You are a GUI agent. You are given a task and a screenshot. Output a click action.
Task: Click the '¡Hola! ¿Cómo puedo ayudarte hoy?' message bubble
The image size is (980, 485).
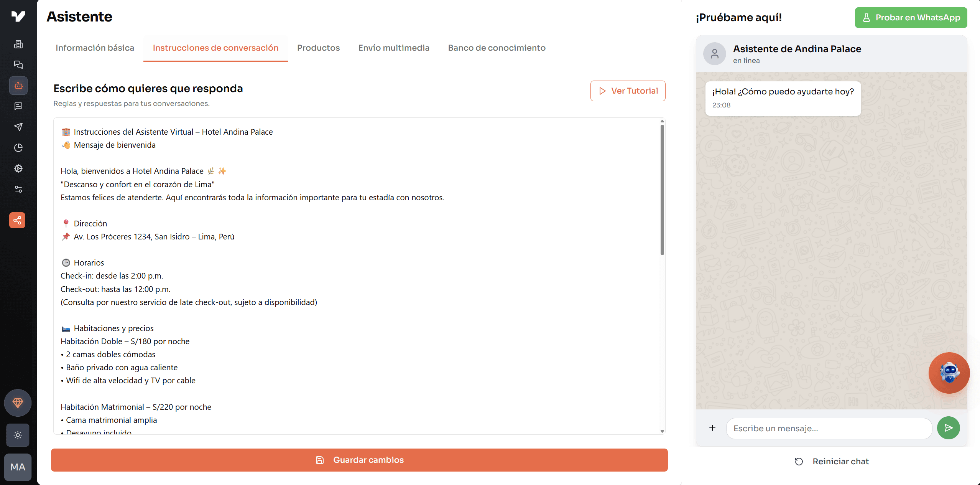783,98
